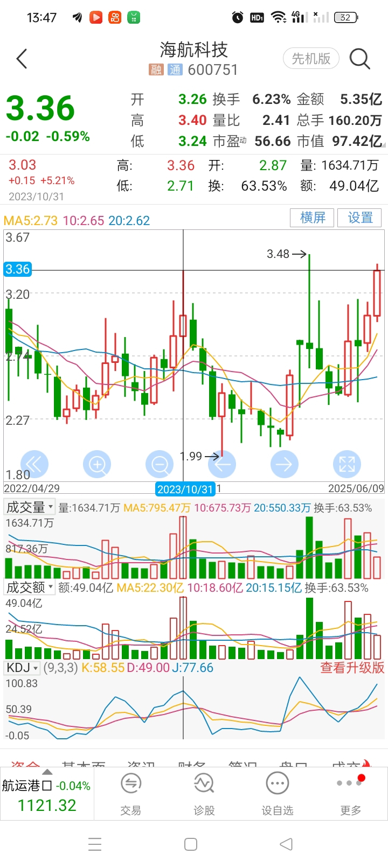The height and width of the screenshot is (868, 388).
Task: Tap the turnover amount bar chart panel
Action: pyautogui.click(x=194, y=628)
